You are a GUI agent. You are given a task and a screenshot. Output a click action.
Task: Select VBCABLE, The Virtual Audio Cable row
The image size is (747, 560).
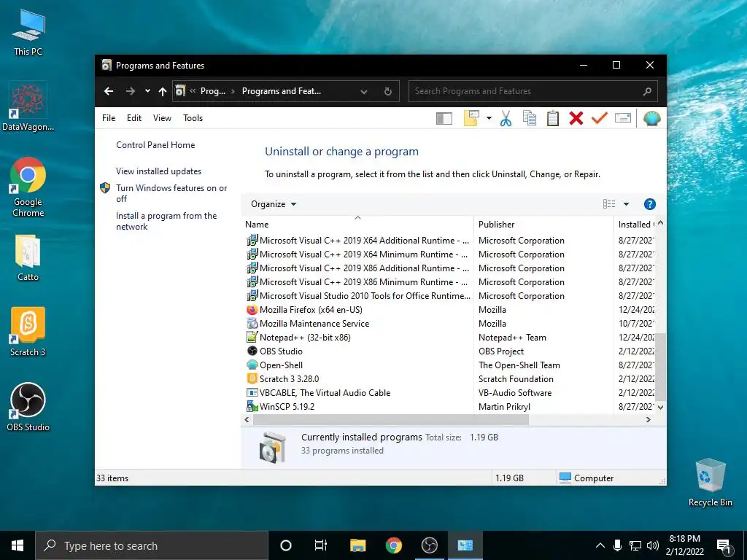pyautogui.click(x=449, y=392)
